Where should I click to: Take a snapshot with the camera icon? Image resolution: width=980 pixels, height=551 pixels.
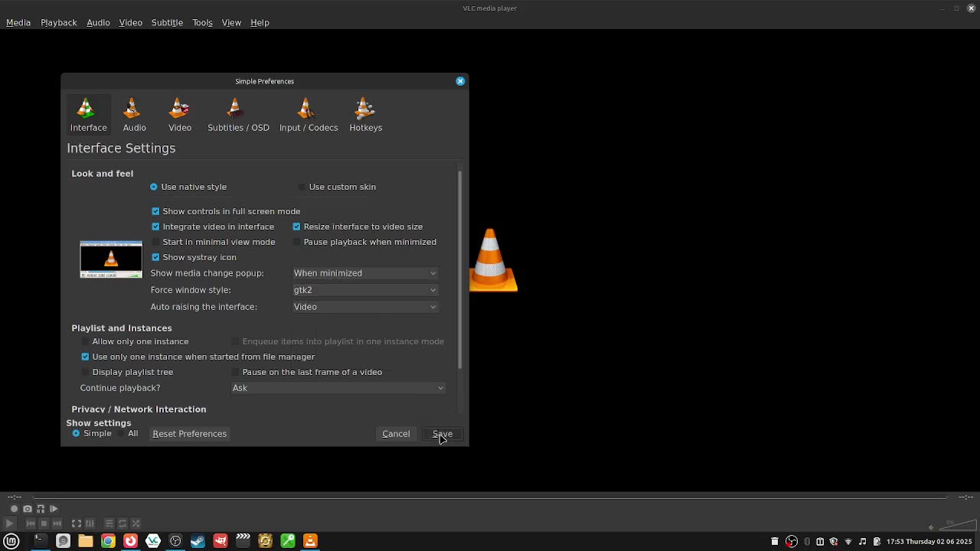tap(28, 509)
